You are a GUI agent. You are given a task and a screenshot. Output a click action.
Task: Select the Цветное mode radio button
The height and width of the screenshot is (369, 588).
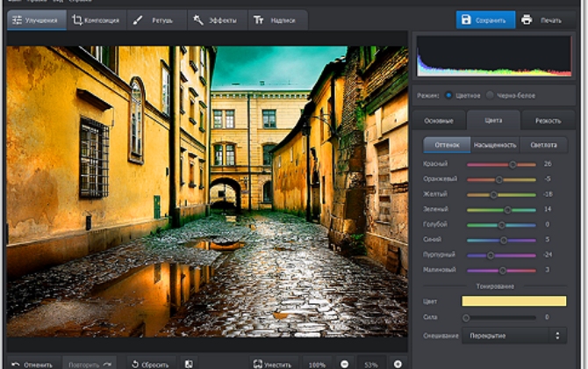(449, 95)
